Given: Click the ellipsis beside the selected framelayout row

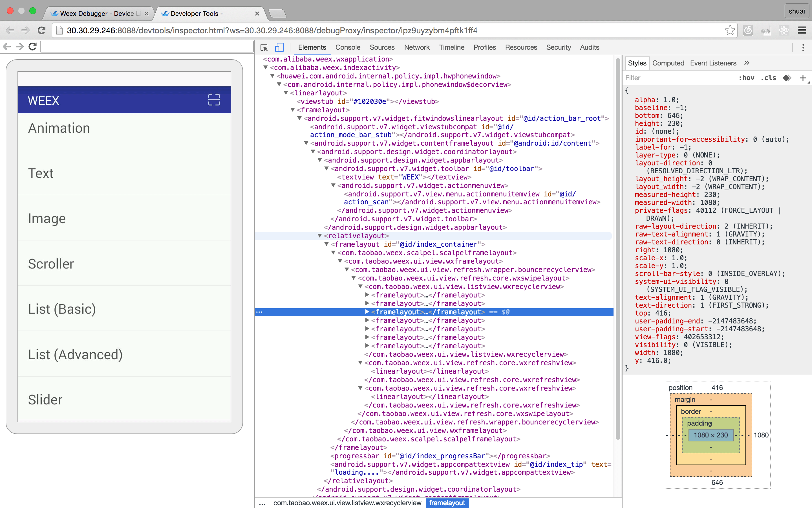Looking at the screenshot, I should pyautogui.click(x=259, y=312).
